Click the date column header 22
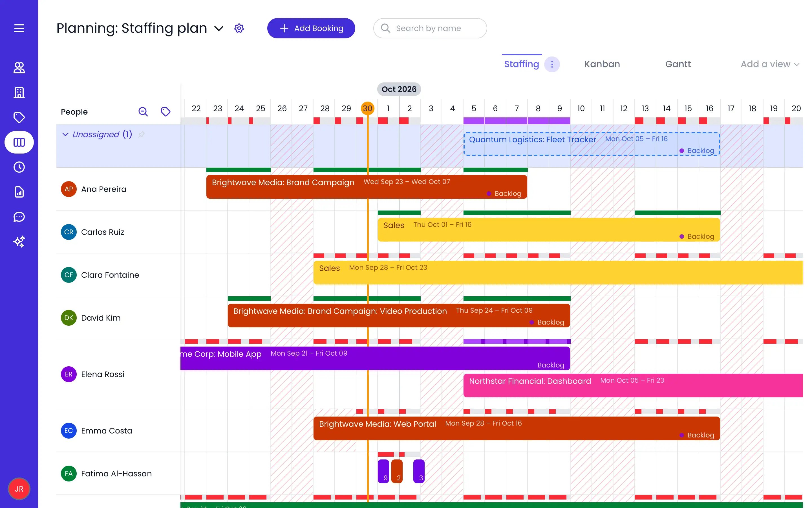This screenshot has width=812, height=508. coord(196,108)
